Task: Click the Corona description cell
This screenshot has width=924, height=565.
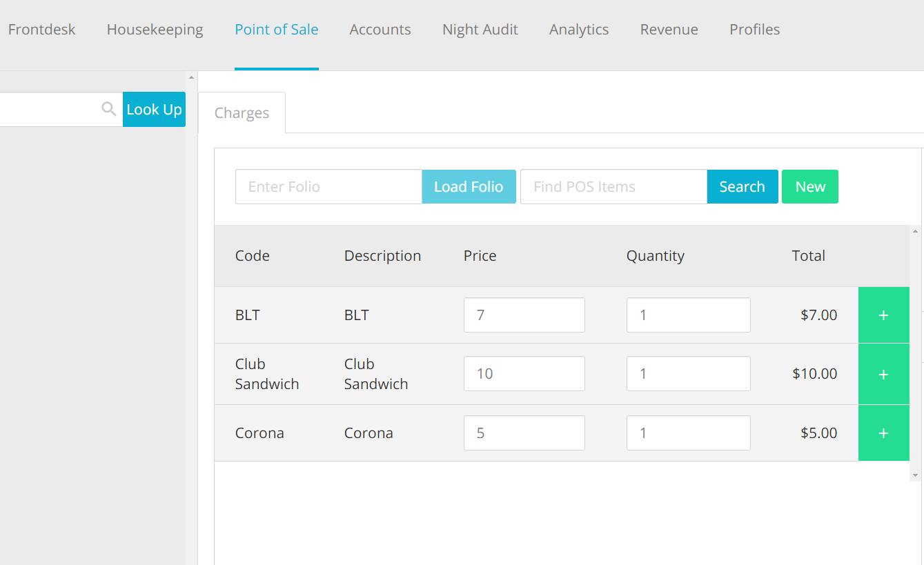Action: pyautogui.click(x=368, y=433)
